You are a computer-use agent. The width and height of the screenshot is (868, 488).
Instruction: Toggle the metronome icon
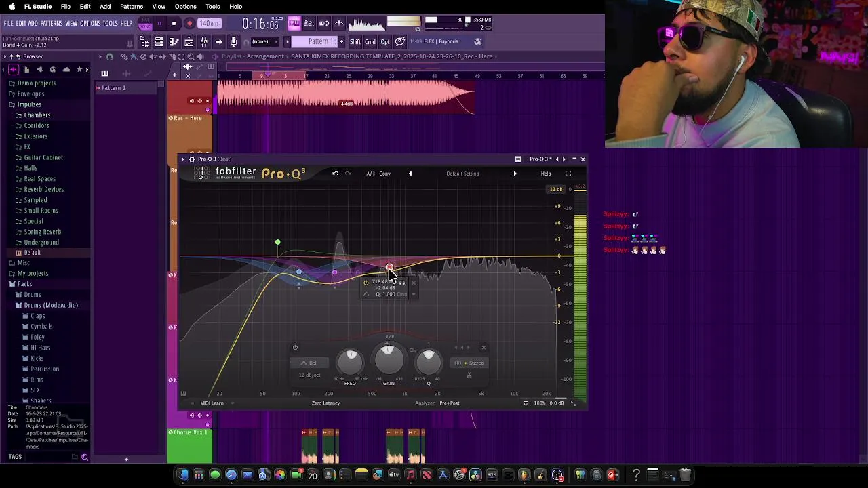pyautogui.click(x=339, y=24)
